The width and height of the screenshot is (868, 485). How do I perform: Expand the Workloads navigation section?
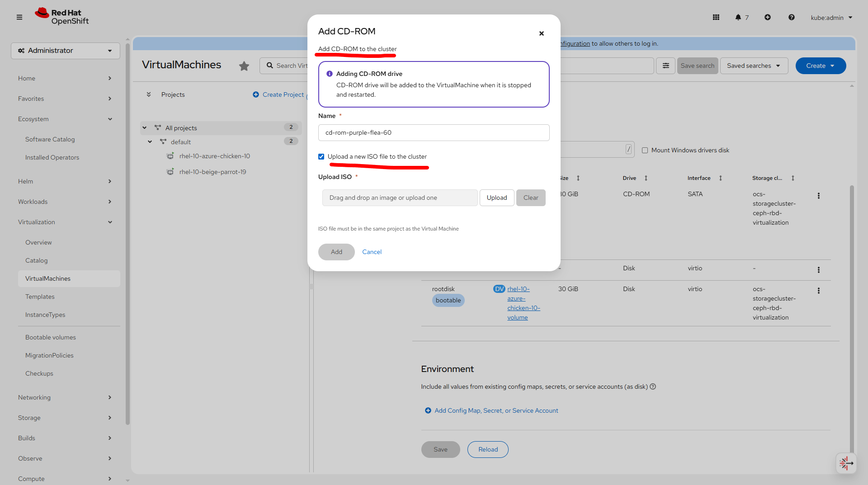66,202
